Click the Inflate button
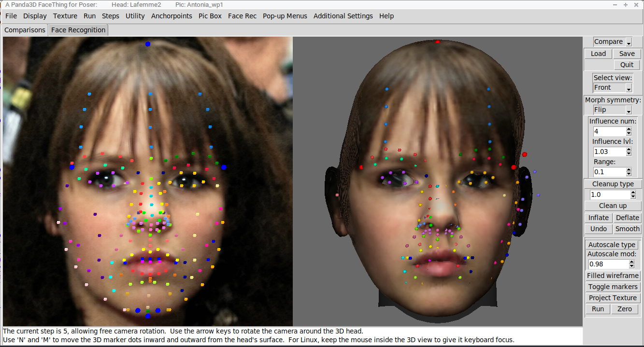Screen dimensions: 644x347 (599, 218)
